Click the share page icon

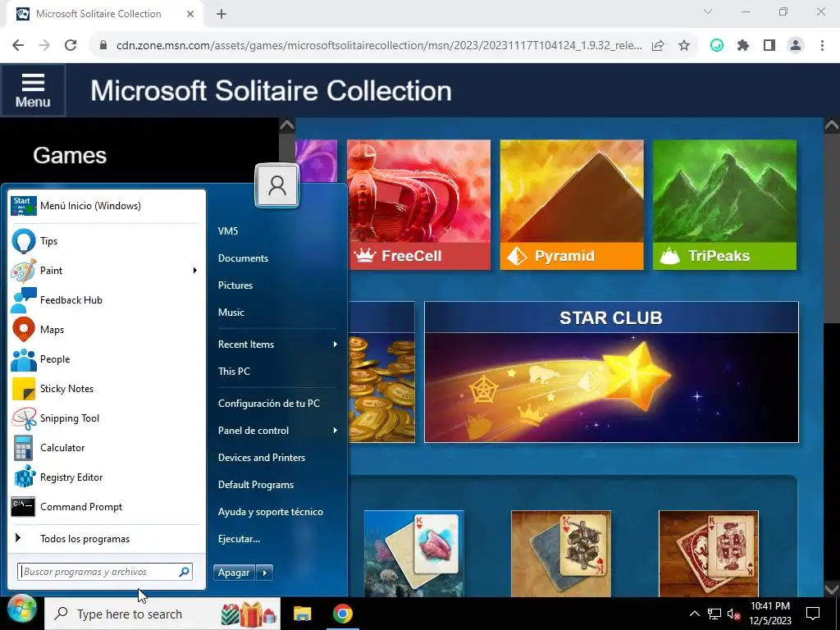658,45
